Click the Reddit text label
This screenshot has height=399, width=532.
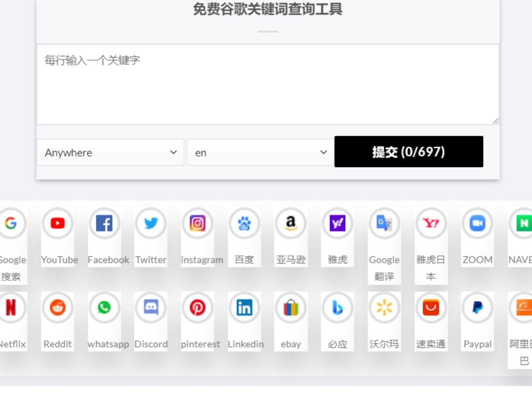tap(57, 344)
